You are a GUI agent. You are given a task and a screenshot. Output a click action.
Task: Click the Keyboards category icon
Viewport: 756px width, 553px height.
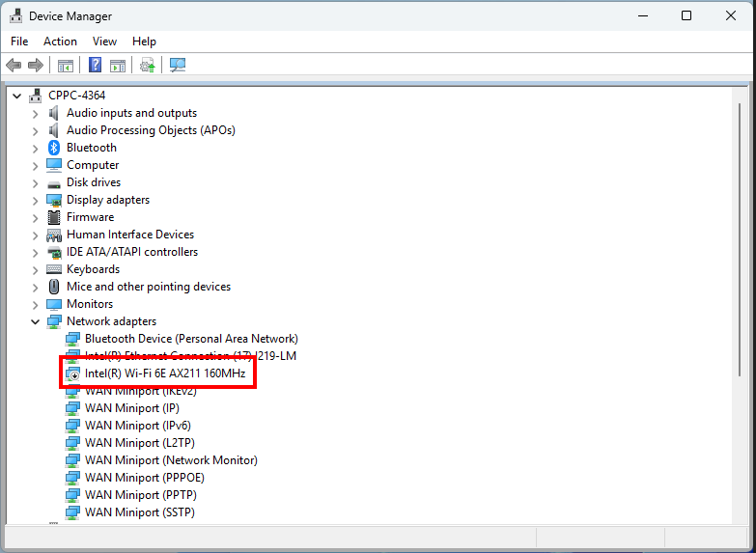click(54, 269)
